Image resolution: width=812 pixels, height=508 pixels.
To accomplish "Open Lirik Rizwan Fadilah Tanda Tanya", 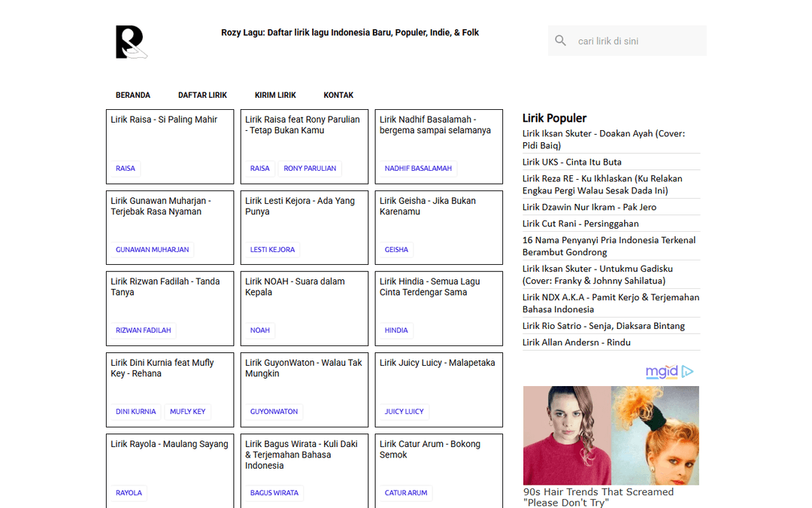I will 165,287.
